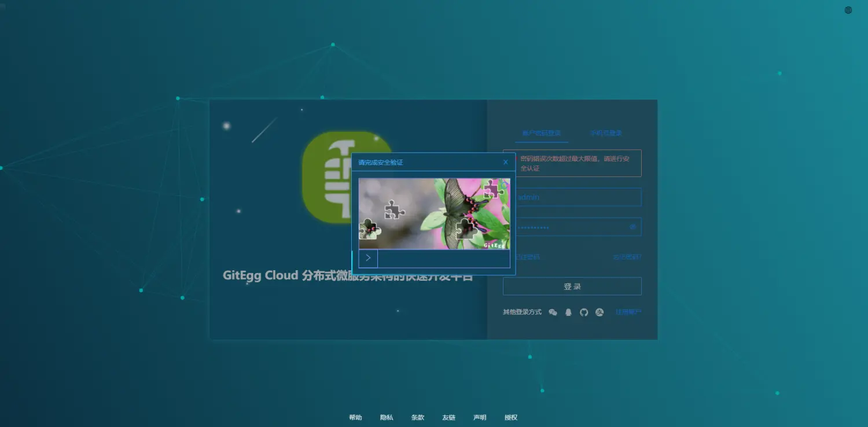868x427 pixels.
Task: Sign in with the QQ penguin icon
Action: (568, 312)
